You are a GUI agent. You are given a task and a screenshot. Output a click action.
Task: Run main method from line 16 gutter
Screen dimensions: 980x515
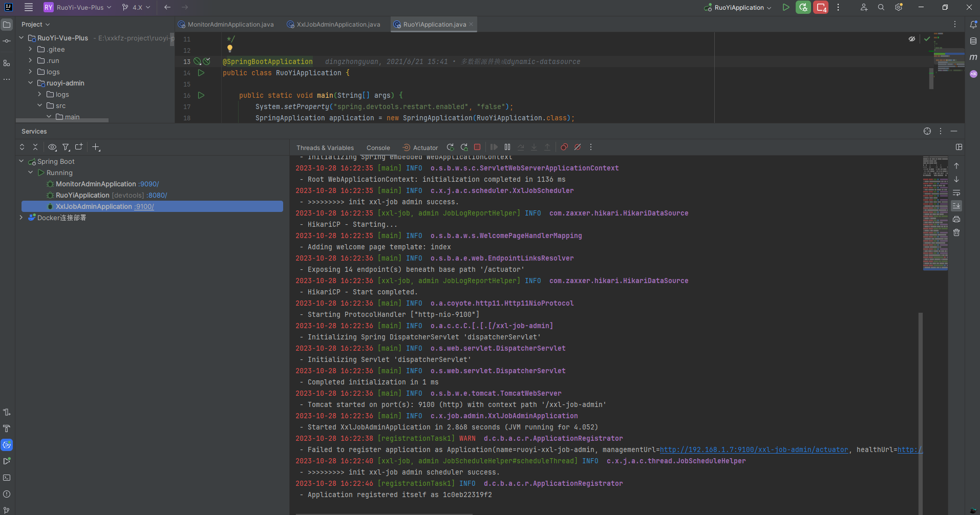point(201,95)
